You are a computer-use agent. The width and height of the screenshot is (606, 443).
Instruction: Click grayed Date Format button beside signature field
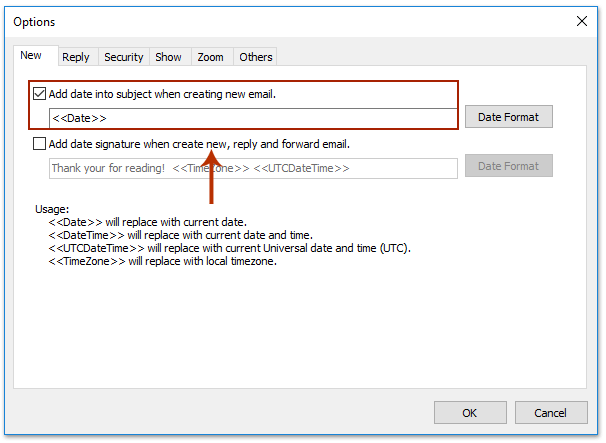click(x=508, y=167)
